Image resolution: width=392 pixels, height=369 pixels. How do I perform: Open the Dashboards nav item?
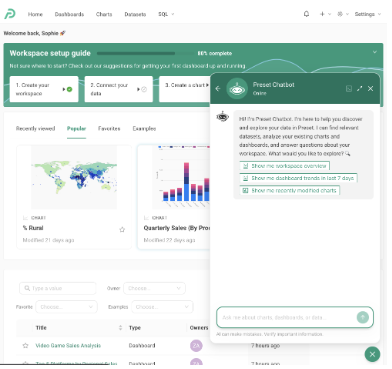click(x=70, y=14)
